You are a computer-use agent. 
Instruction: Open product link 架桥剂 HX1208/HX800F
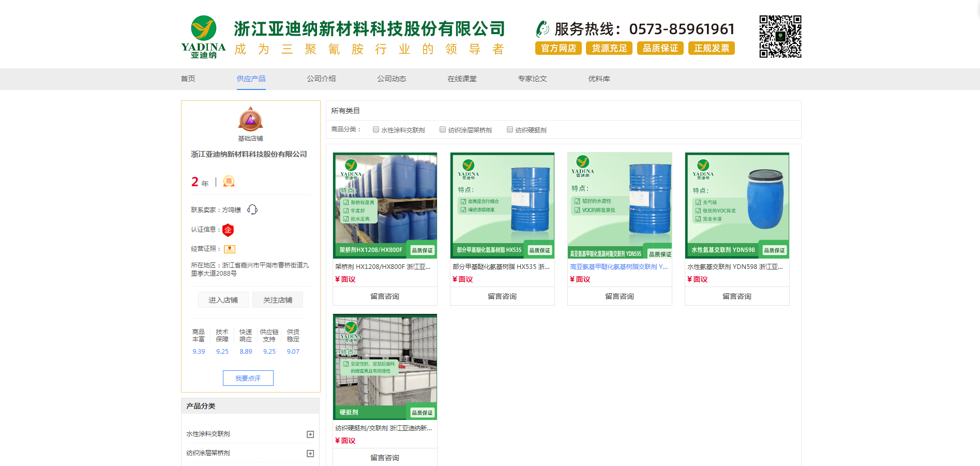383,267
